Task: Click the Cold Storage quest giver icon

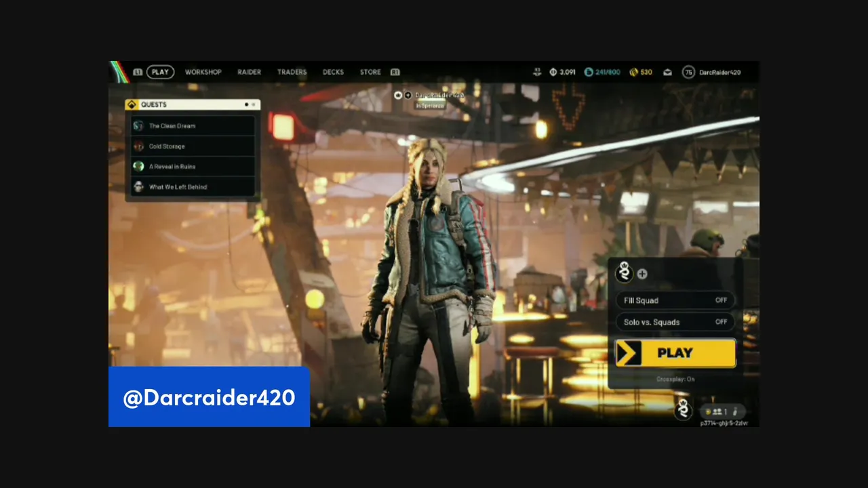Action: 138,146
